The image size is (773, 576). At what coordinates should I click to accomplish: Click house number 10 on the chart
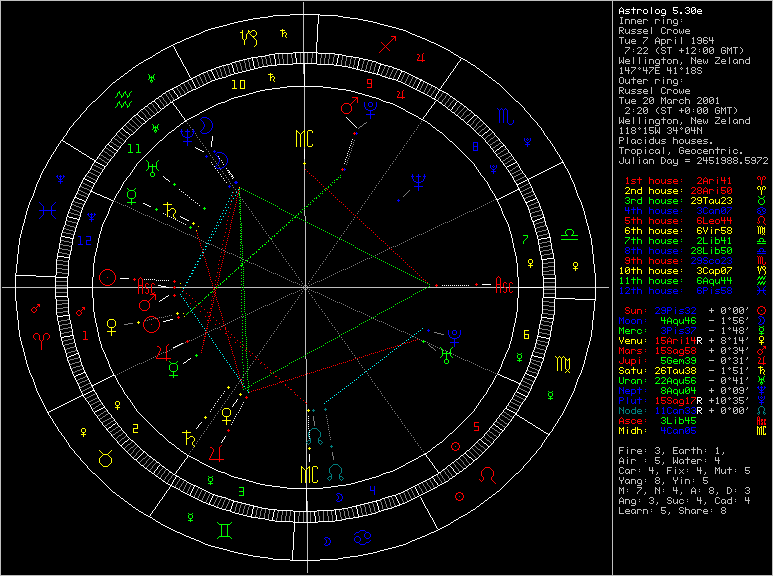[x=238, y=85]
